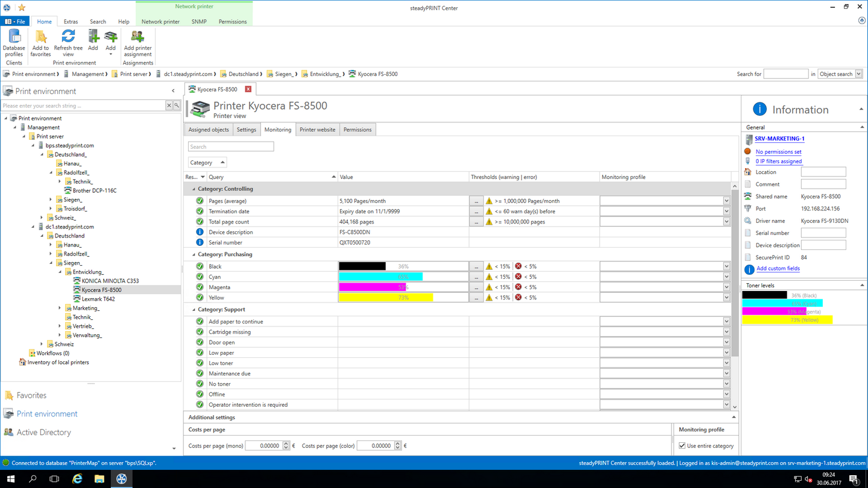
Task: Click No permissions set link
Action: click(x=778, y=152)
